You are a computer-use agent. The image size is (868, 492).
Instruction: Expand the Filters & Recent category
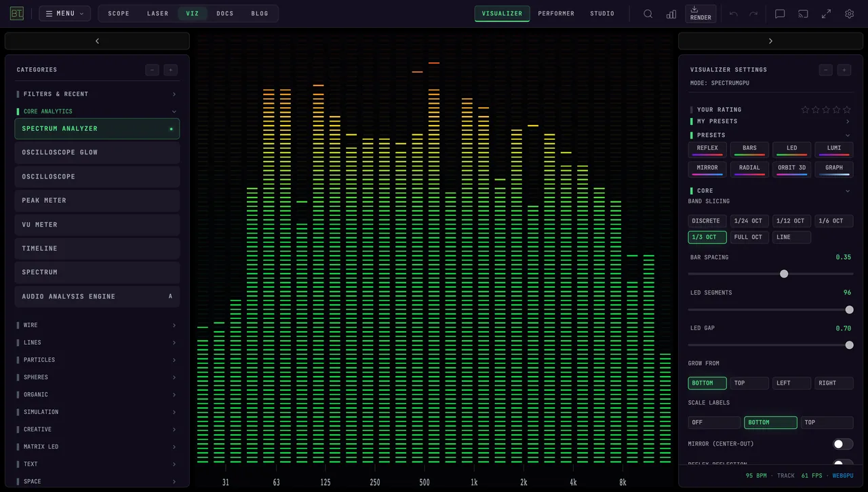(x=97, y=94)
